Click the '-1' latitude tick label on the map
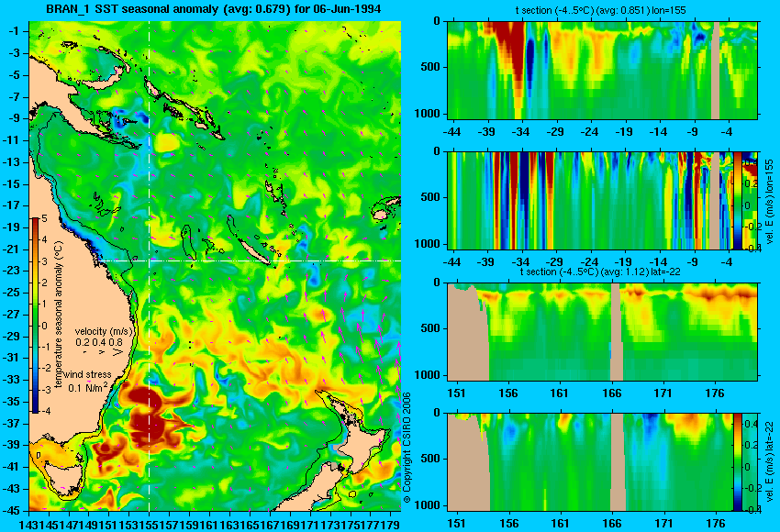The image size is (780, 532). [14, 31]
